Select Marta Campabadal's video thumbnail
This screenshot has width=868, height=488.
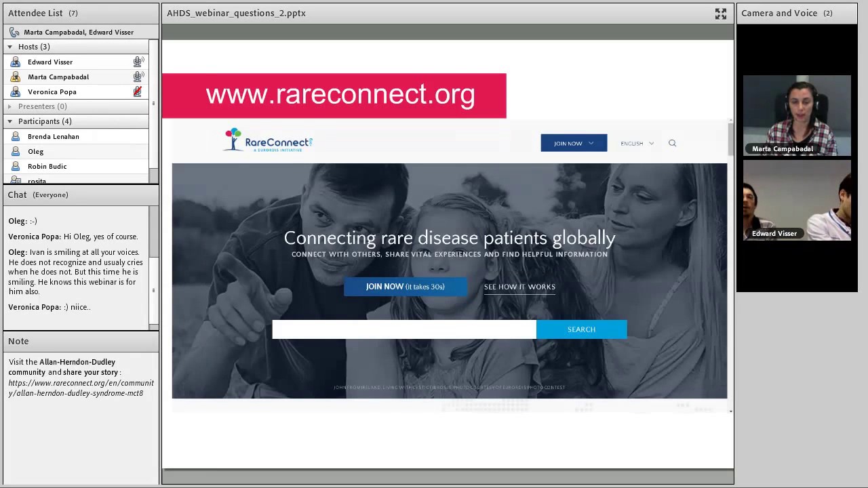pos(797,115)
